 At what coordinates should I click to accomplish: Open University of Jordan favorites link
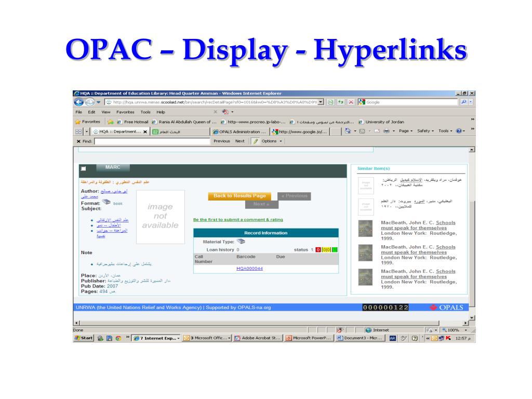click(x=381, y=122)
